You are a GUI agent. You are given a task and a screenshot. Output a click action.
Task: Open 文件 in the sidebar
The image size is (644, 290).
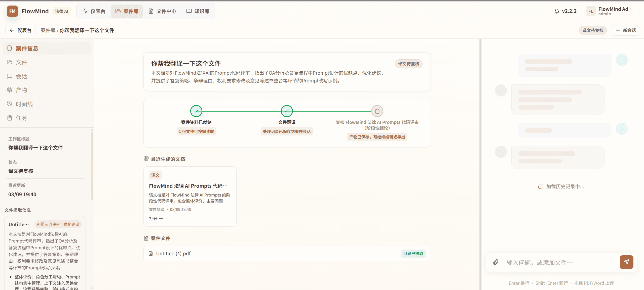(x=47, y=62)
